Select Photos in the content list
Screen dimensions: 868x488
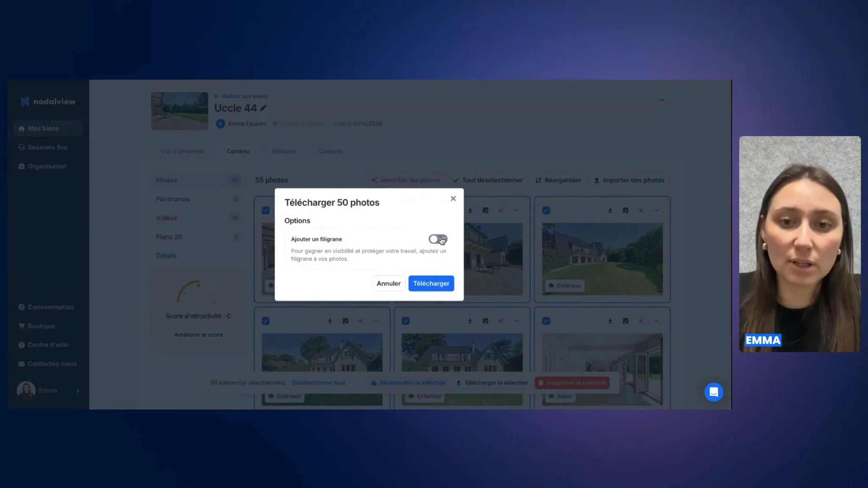click(198, 180)
